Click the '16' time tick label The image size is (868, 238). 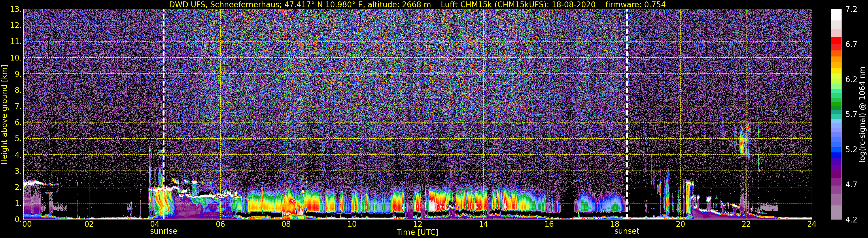coord(549,224)
